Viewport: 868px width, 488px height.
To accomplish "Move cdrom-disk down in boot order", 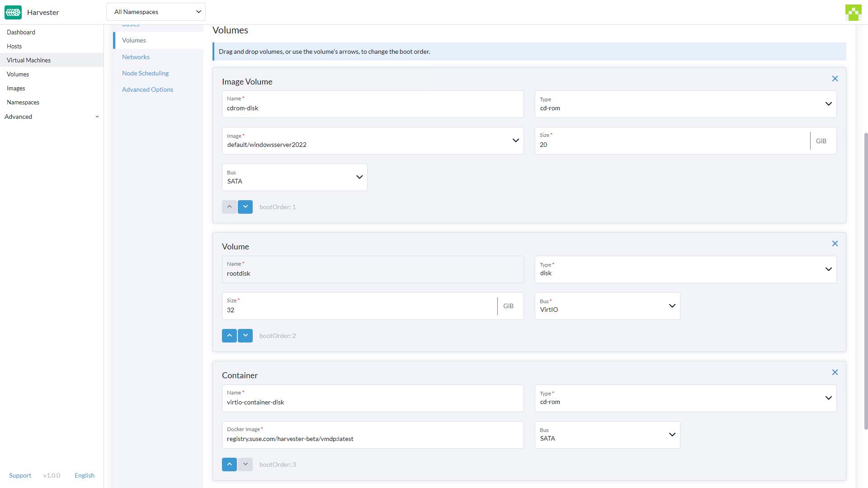I will coord(245,206).
